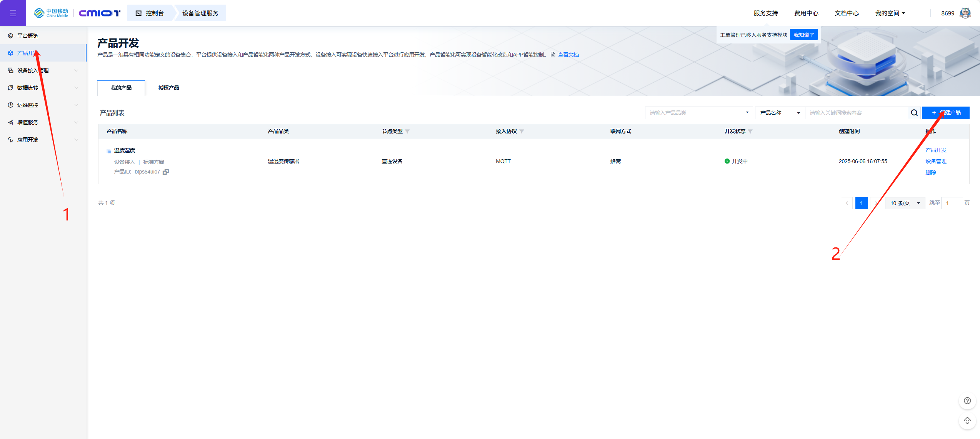
Task: Click the development status filter icon
Action: tap(750, 132)
